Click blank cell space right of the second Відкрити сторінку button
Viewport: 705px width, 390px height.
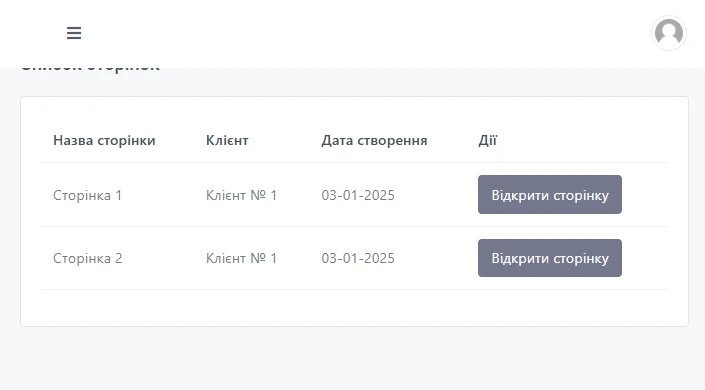point(645,258)
